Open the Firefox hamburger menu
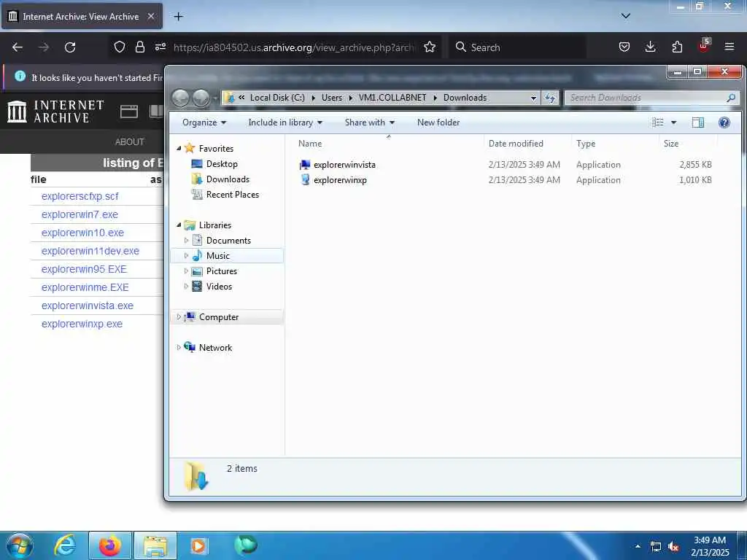 pos(729,47)
